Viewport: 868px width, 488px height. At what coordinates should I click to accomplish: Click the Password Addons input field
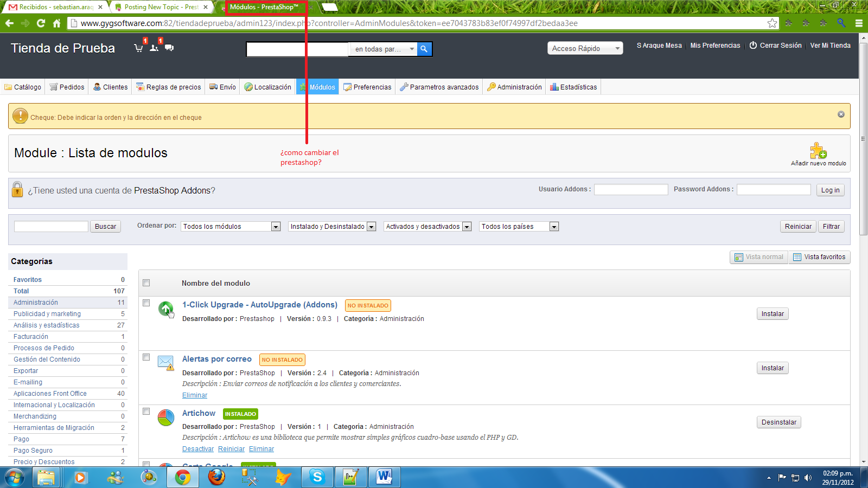click(774, 189)
